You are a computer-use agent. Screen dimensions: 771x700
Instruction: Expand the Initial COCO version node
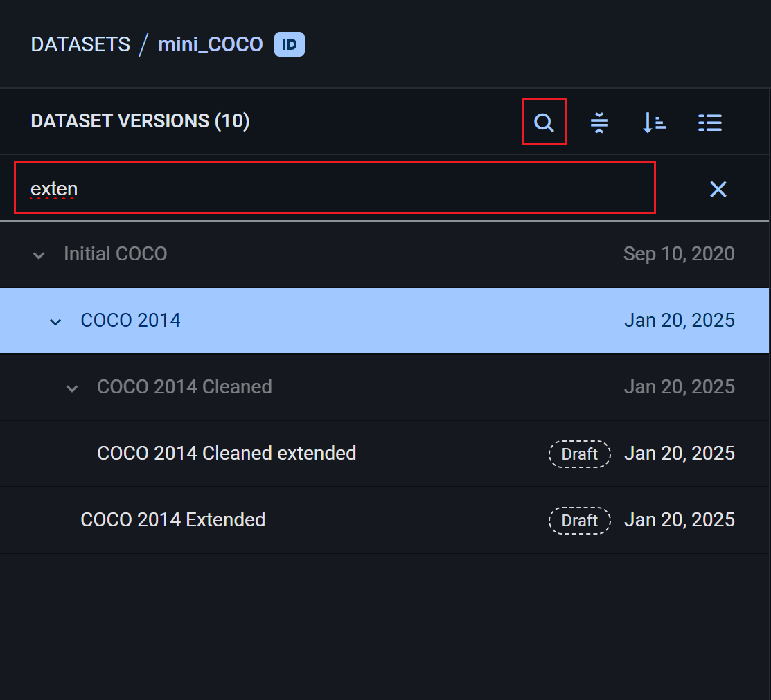tap(38, 255)
